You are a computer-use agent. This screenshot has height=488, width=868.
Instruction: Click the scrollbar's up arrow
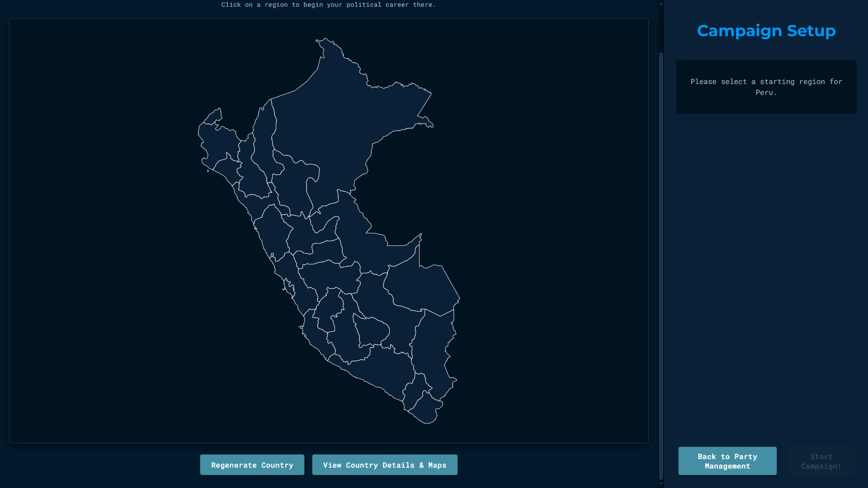click(x=661, y=4)
